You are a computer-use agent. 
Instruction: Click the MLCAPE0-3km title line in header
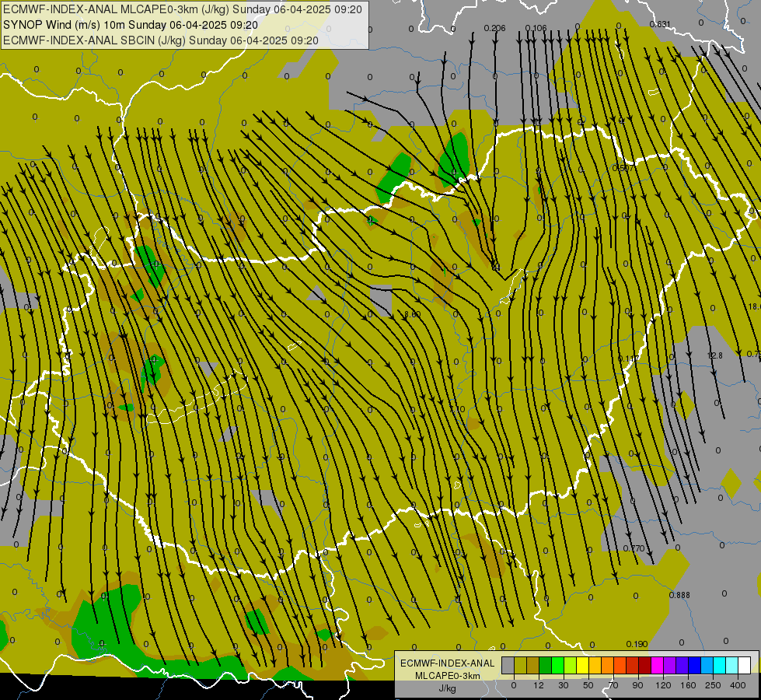(x=183, y=9)
